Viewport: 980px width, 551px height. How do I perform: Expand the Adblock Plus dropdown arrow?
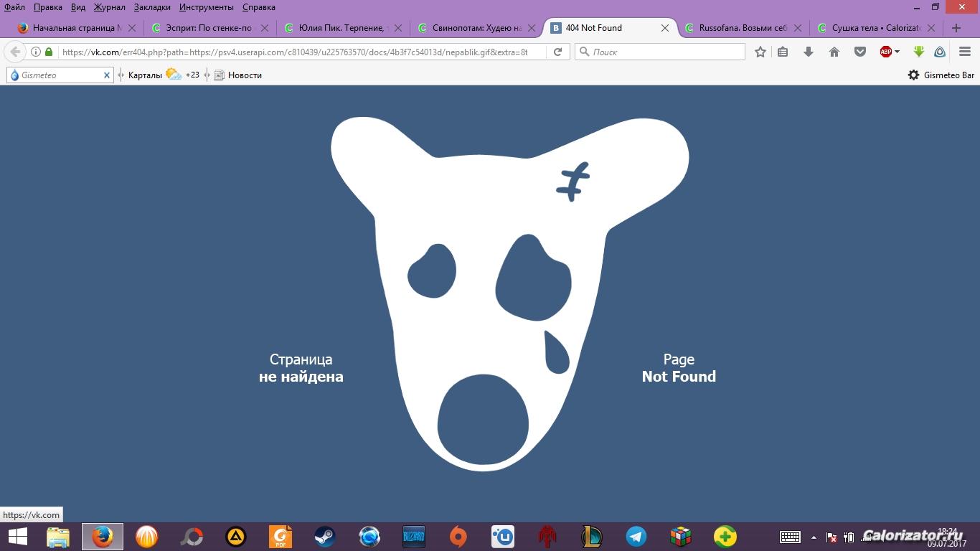click(897, 52)
